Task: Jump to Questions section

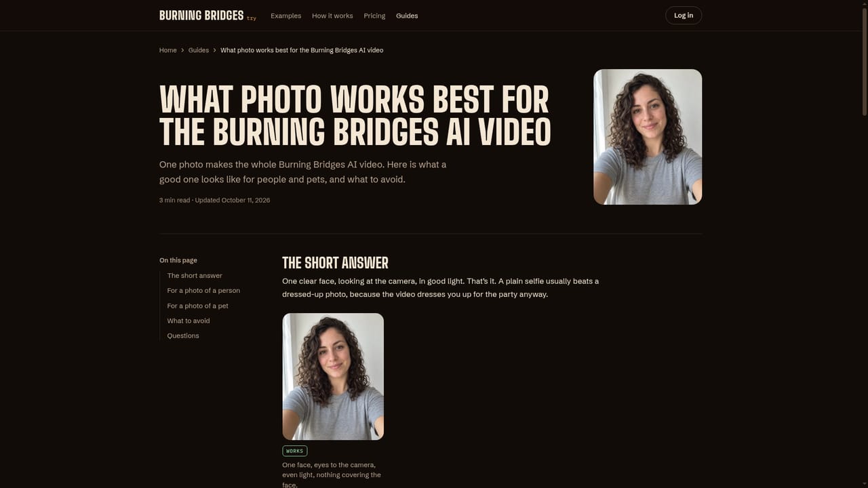Action: click(x=183, y=335)
